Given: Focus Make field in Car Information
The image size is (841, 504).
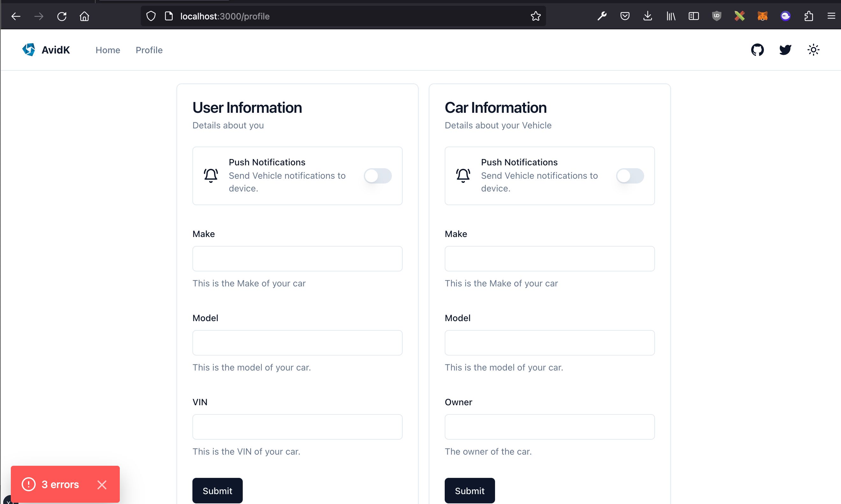Looking at the screenshot, I should click(550, 258).
